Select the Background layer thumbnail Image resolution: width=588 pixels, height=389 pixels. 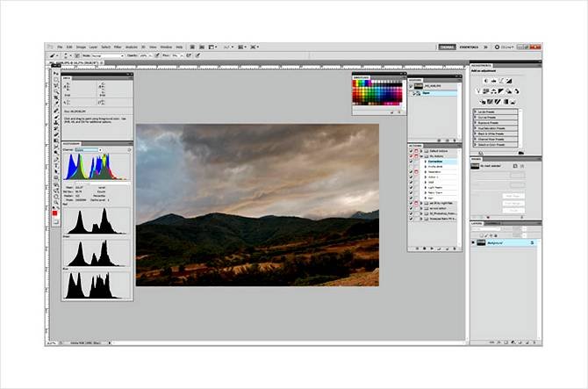click(482, 241)
